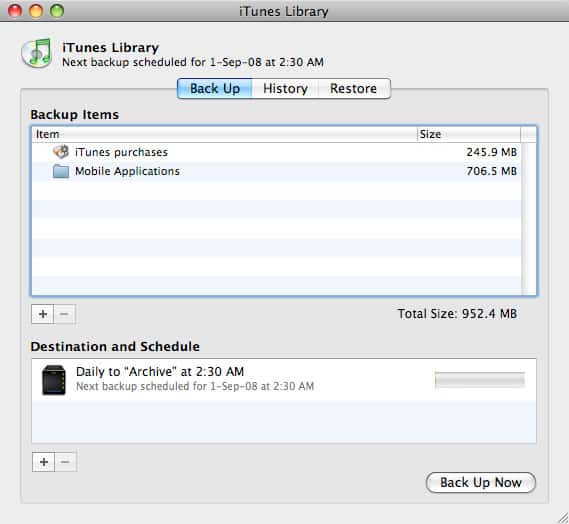Remove destination with lower minus button

coord(65,462)
